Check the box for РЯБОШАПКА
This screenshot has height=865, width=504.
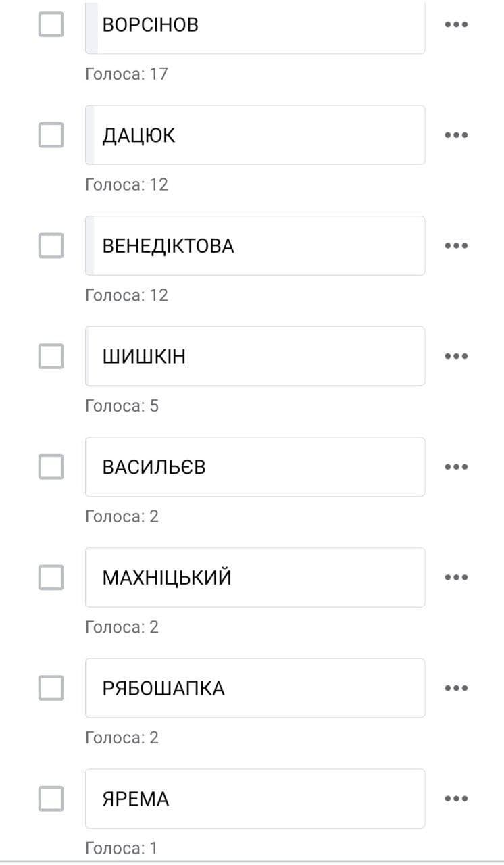50,687
